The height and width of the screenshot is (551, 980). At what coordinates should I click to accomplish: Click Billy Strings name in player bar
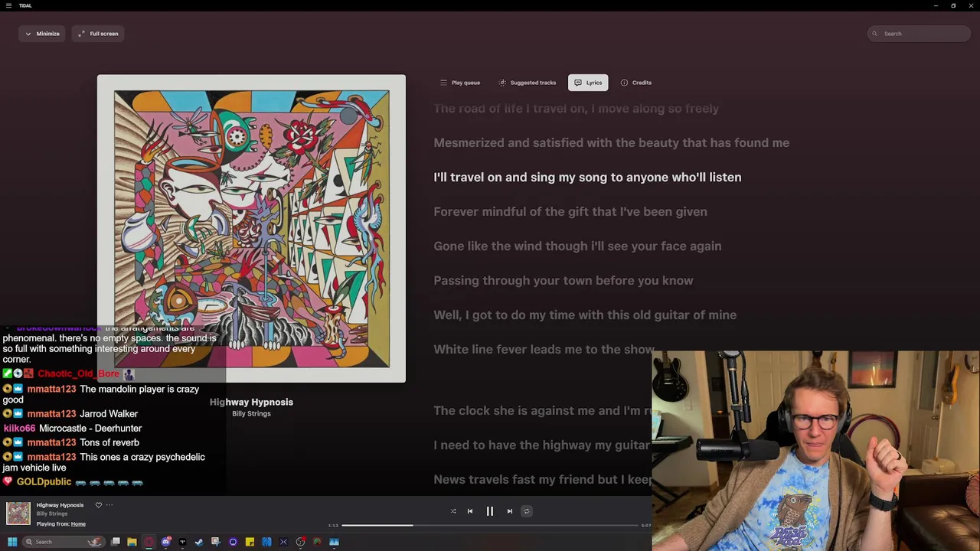pyautogui.click(x=52, y=514)
